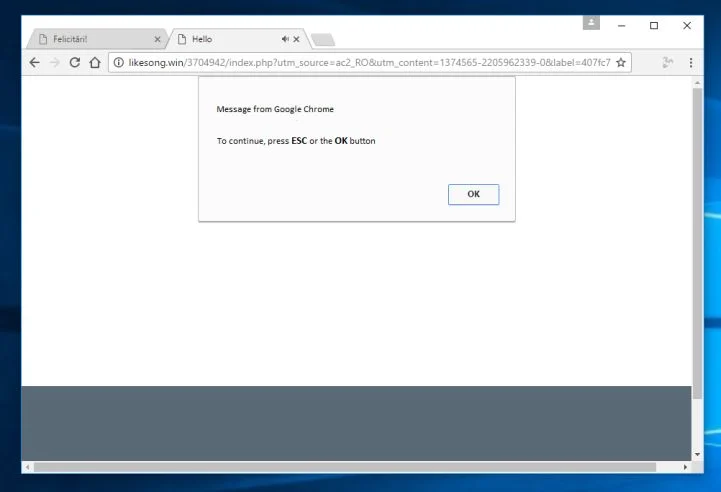
Task: Minimize the Chrome window
Action: pyautogui.click(x=622, y=26)
